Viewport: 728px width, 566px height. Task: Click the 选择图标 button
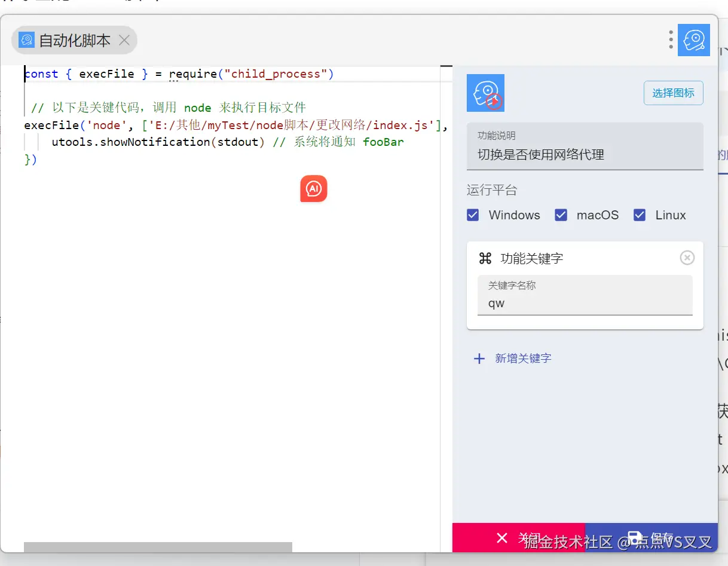[673, 93]
